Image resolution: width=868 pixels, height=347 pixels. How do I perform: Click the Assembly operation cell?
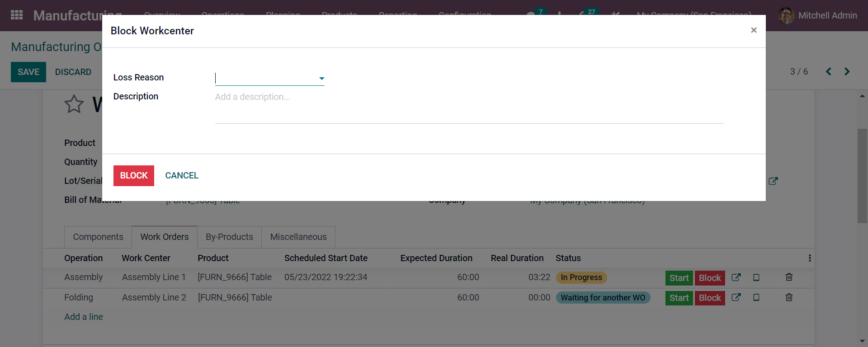[x=84, y=277]
